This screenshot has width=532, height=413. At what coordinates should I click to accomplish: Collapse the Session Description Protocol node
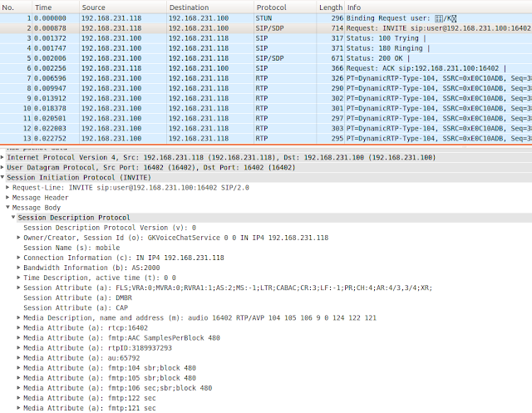tap(13, 217)
